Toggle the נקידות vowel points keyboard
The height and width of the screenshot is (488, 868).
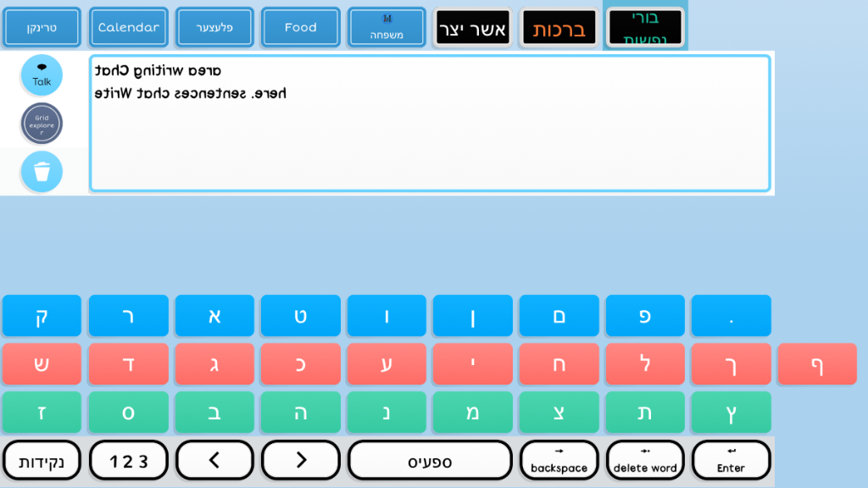point(42,460)
